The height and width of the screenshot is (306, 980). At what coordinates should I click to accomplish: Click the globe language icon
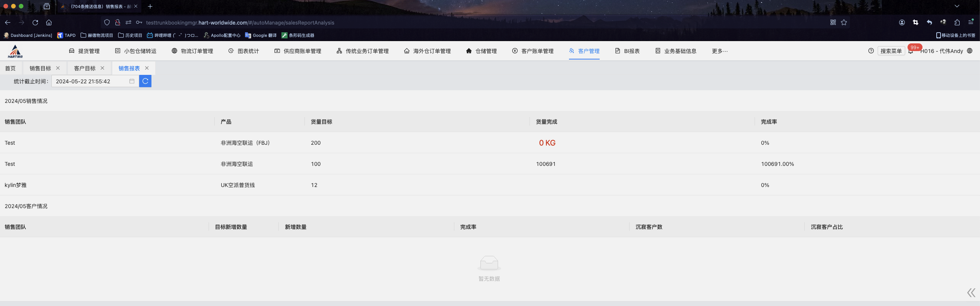tap(970, 51)
